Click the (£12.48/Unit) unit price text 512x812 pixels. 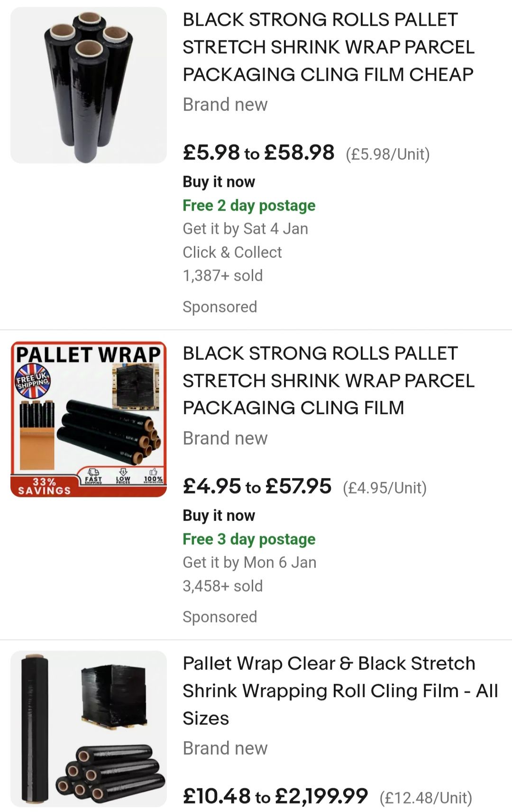click(426, 798)
